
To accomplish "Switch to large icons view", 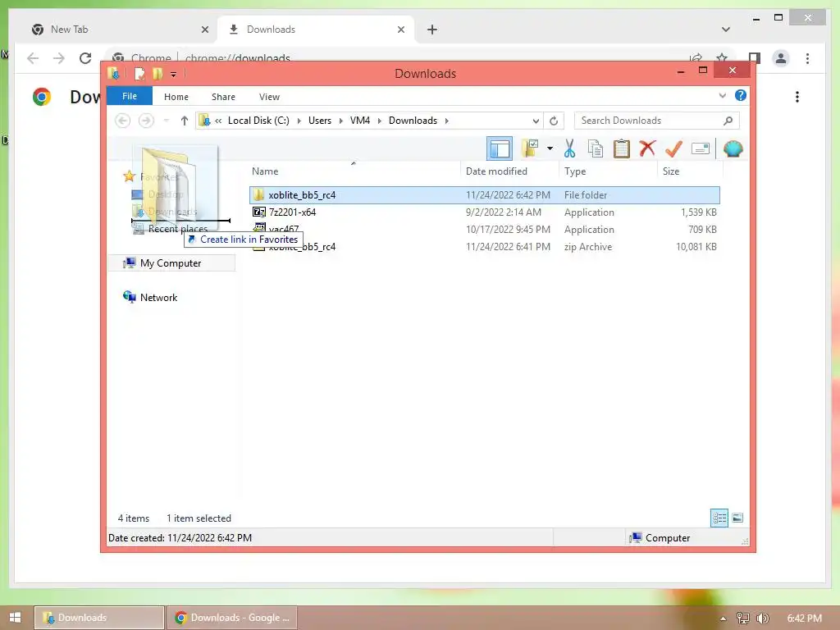I will pos(737,518).
